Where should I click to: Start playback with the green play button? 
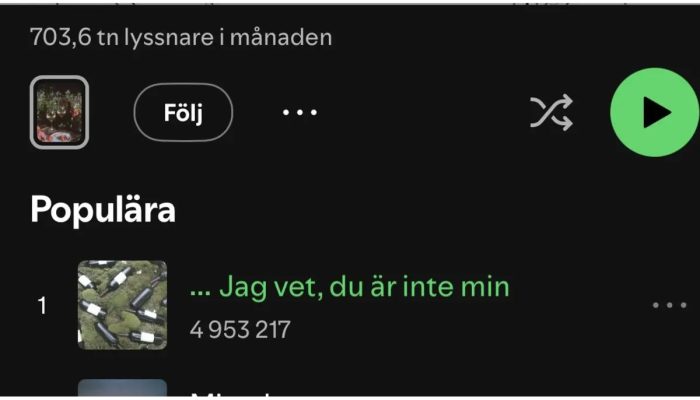pos(654,112)
